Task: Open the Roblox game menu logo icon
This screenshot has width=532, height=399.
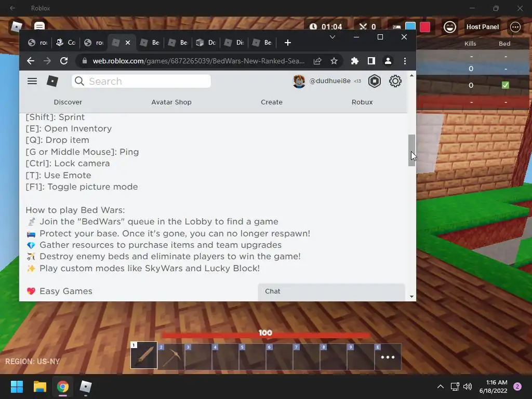Action: [16, 26]
